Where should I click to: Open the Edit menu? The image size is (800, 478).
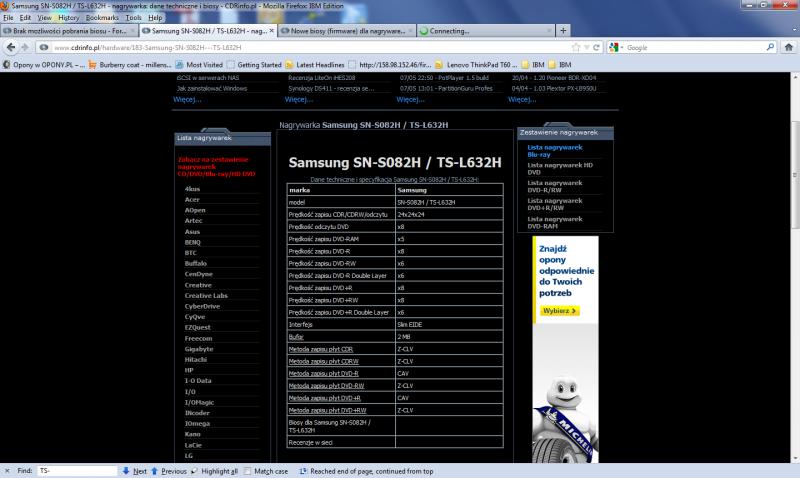click(x=26, y=17)
